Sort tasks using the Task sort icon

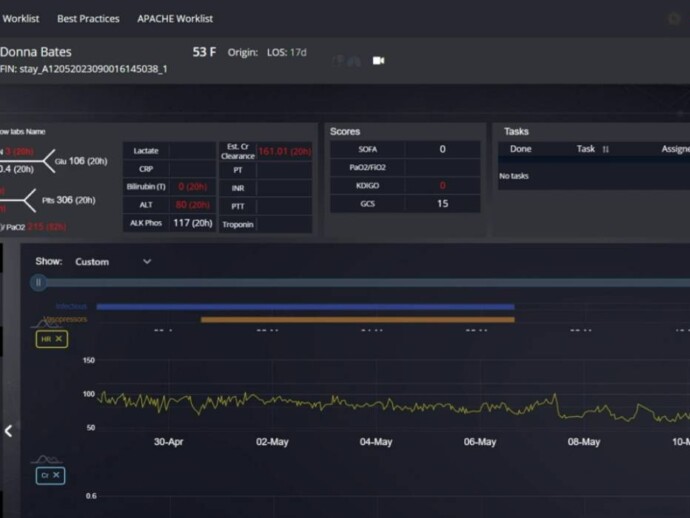[x=606, y=149]
